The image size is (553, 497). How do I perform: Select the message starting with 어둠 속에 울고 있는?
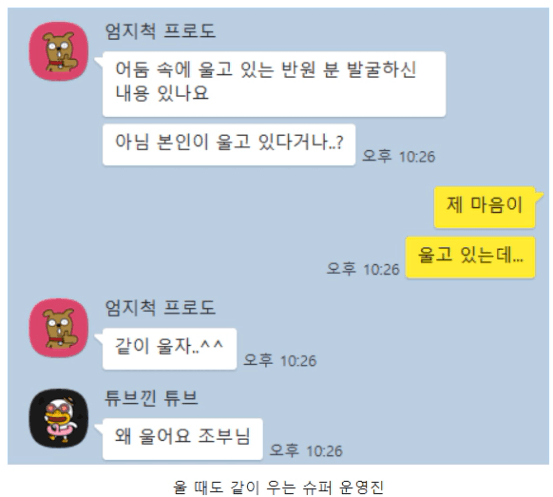tap(274, 84)
